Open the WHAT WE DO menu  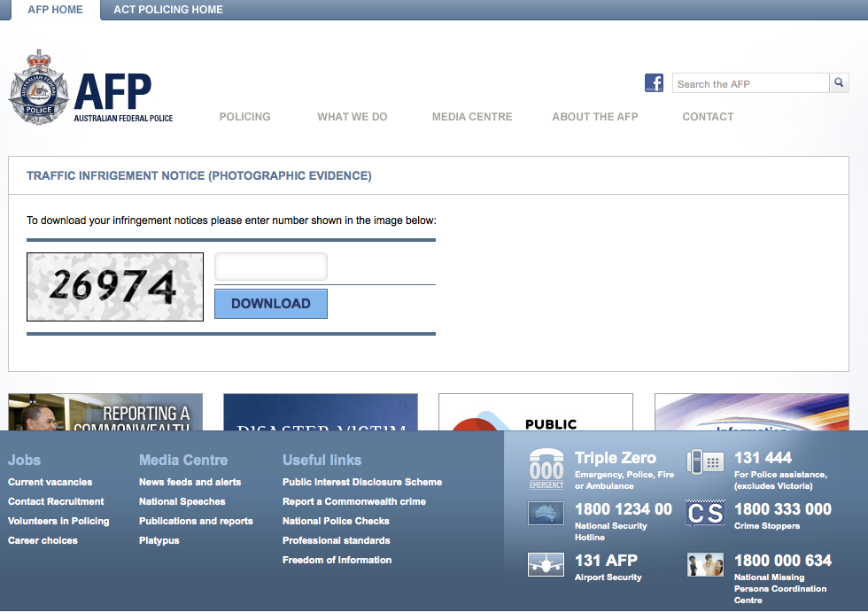[x=353, y=117]
